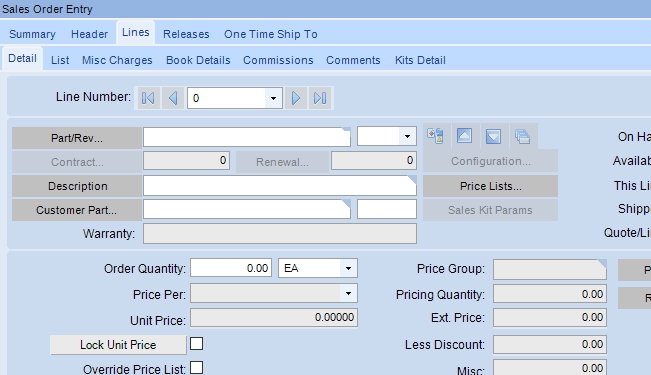Open the EA unit of measure dropdown
The image size is (651, 375).
click(348, 268)
